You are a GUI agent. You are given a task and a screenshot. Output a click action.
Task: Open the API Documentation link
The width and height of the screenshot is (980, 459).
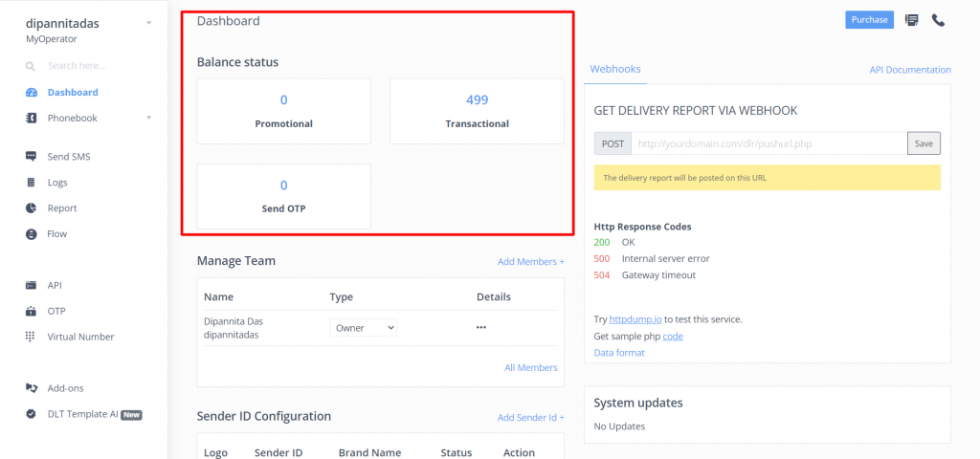tap(910, 70)
